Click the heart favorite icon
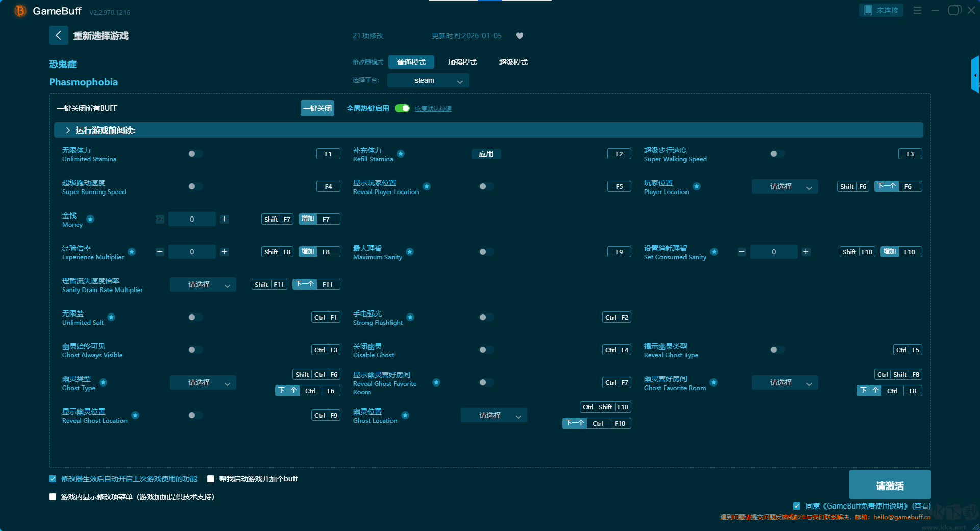The image size is (980, 531). click(x=519, y=36)
